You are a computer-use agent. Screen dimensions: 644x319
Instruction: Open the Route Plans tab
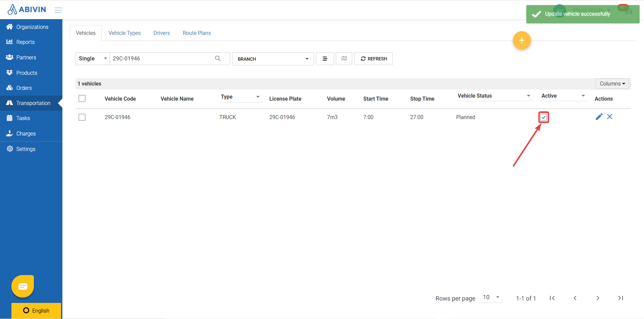(197, 33)
